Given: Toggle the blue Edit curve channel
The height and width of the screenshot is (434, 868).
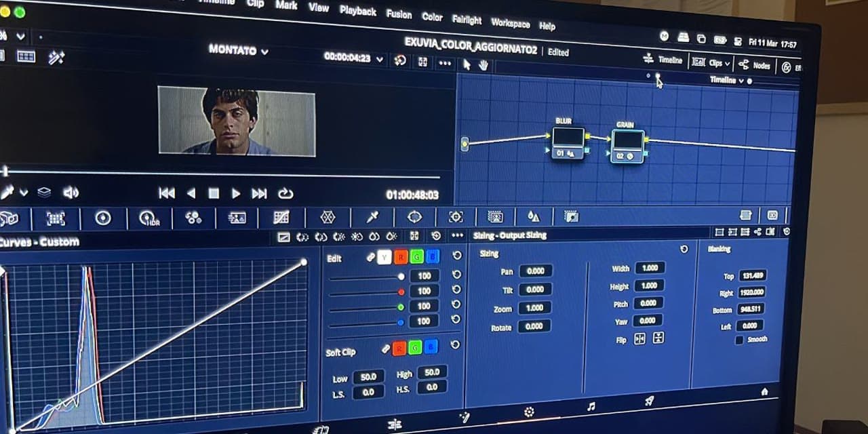Looking at the screenshot, I should (x=433, y=256).
